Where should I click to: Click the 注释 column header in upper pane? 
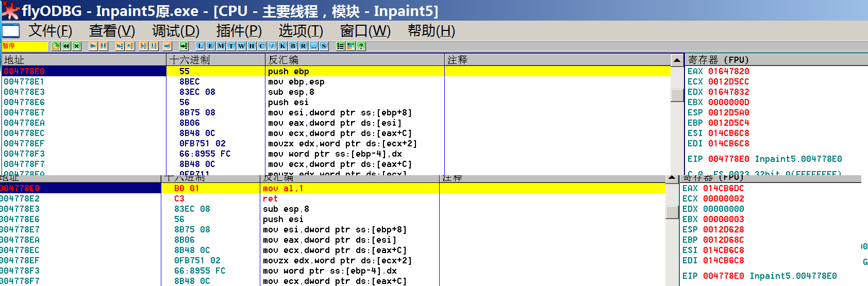[x=558, y=60]
